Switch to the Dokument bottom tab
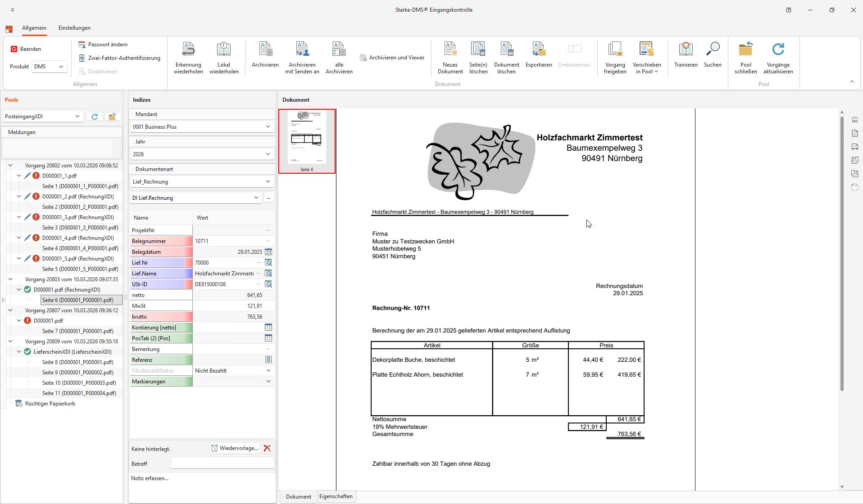The width and height of the screenshot is (863, 504). pyautogui.click(x=298, y=497)
